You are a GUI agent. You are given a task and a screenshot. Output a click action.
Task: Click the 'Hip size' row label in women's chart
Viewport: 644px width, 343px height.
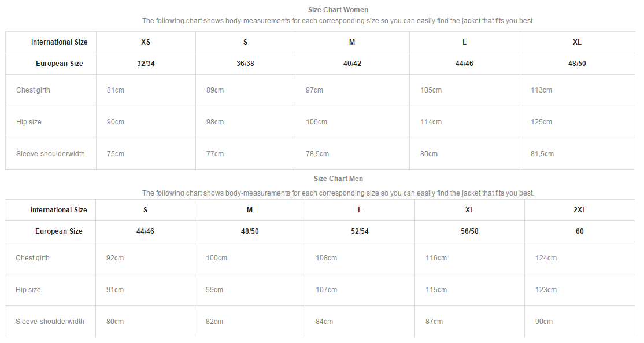29,122
